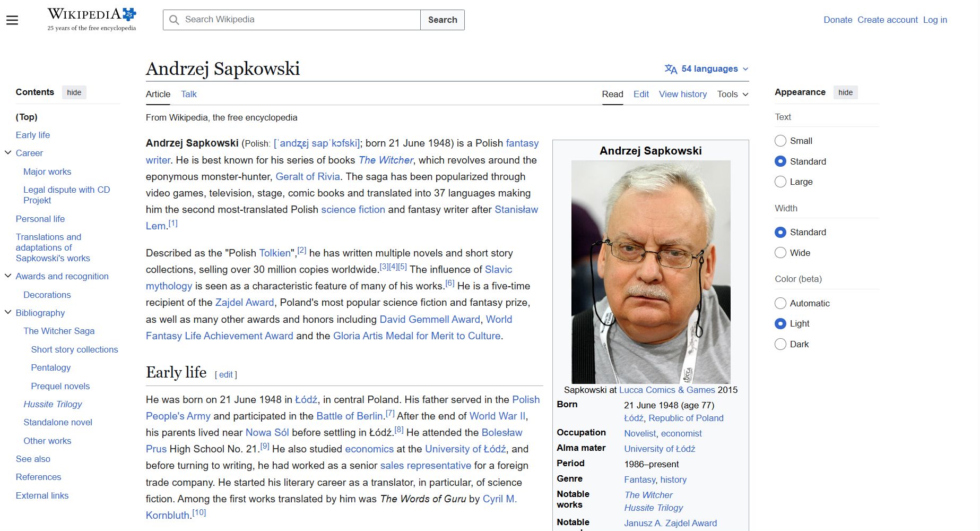Click Create account link

point(888,20)
